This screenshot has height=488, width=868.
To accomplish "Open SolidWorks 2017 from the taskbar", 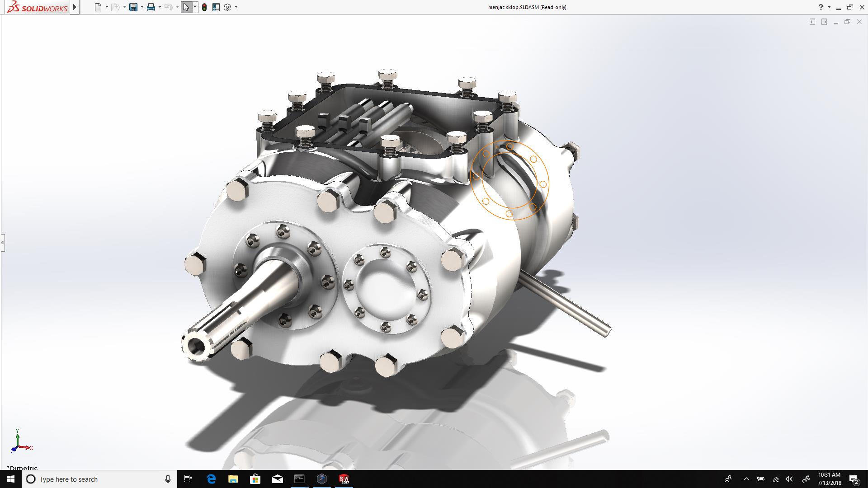I will pyautogui.click(x=344, y=479).
